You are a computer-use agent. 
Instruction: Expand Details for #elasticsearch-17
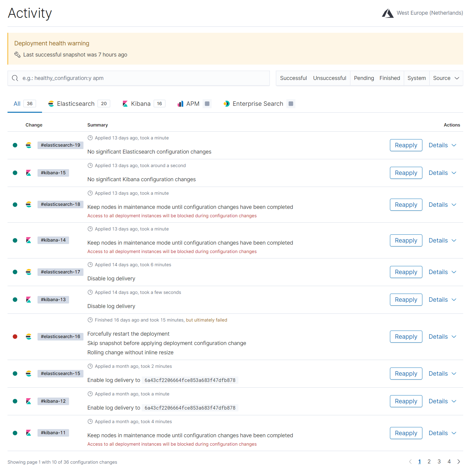442,272
